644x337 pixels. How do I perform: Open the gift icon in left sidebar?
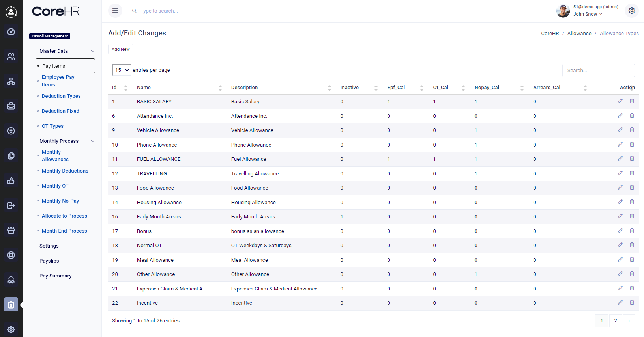[x=11, y=230]
